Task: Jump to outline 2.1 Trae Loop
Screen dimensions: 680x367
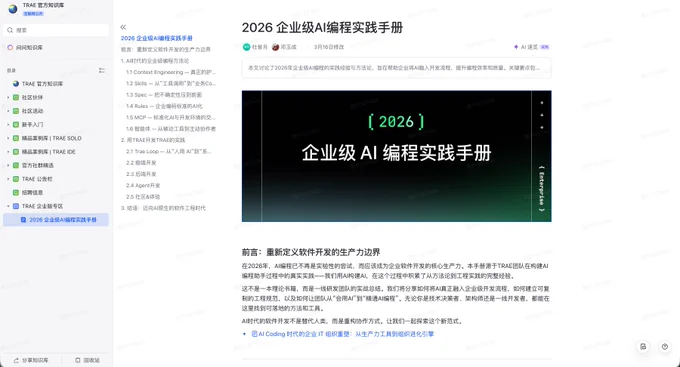Action: (x=169, y=151)
